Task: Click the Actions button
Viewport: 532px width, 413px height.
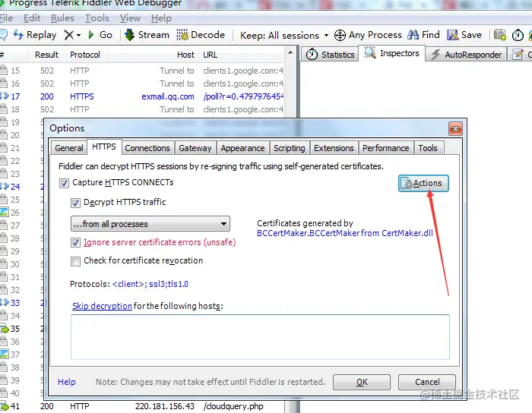Action: click(423, 183)
